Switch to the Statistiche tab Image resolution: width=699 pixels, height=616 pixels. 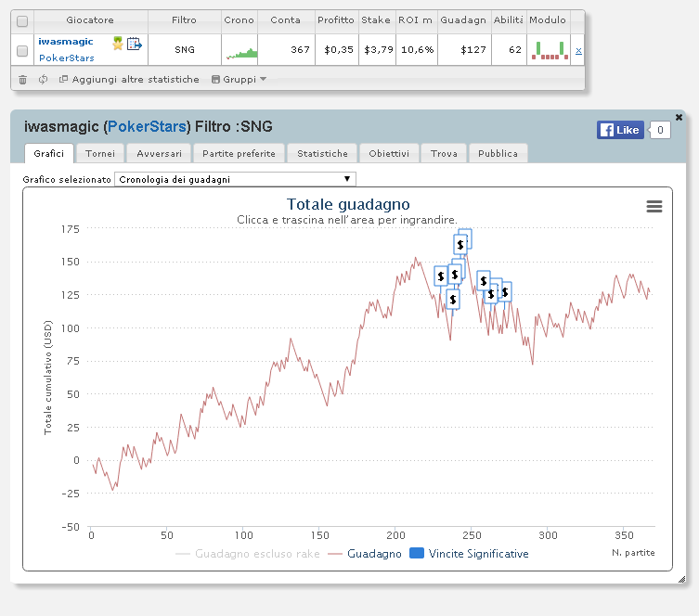tap(322, 153)
